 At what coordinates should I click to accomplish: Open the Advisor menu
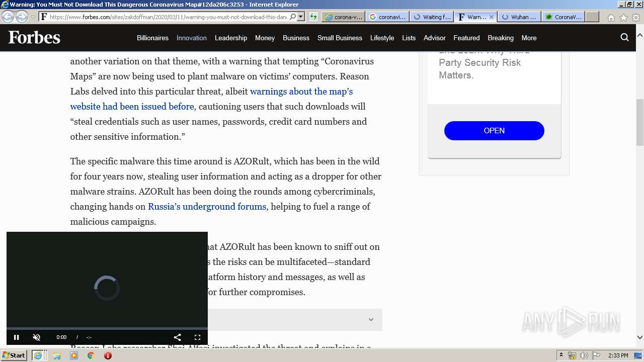point(435,38)
